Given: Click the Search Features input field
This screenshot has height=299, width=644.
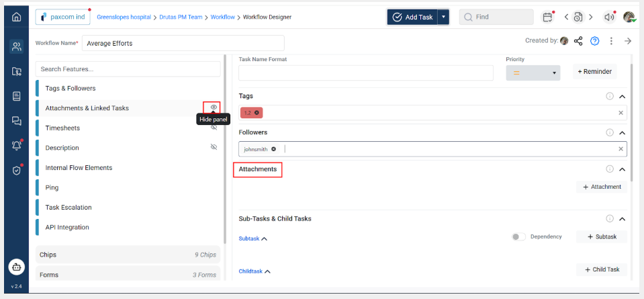Looking at the screenshot, I should pyautogui.click(x=128, y=69).
